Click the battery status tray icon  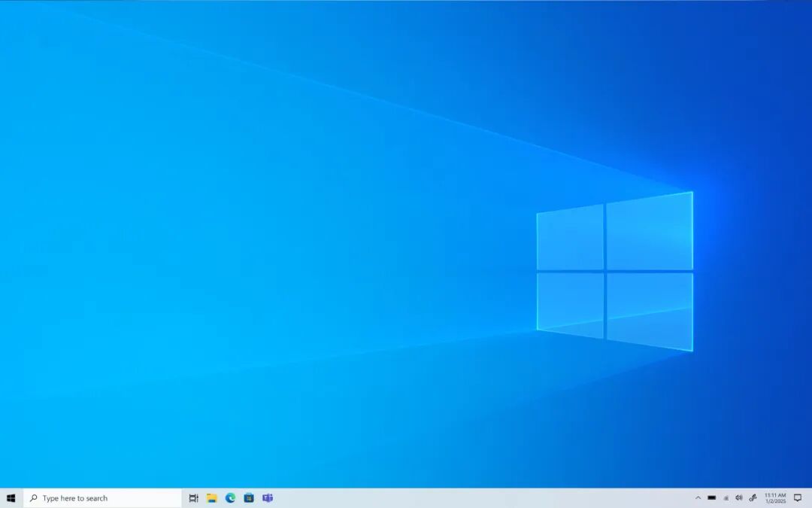pyautogui.click(x=712, y=498)
